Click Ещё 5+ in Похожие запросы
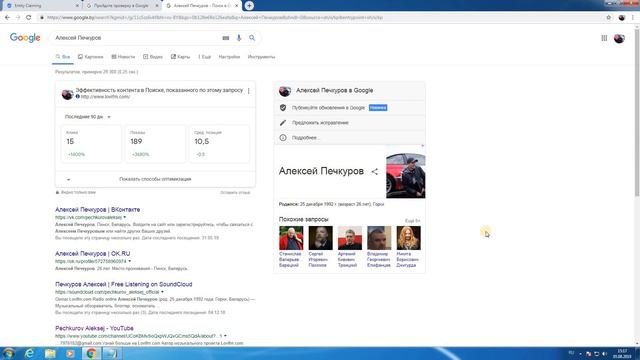 click(413, 221)
